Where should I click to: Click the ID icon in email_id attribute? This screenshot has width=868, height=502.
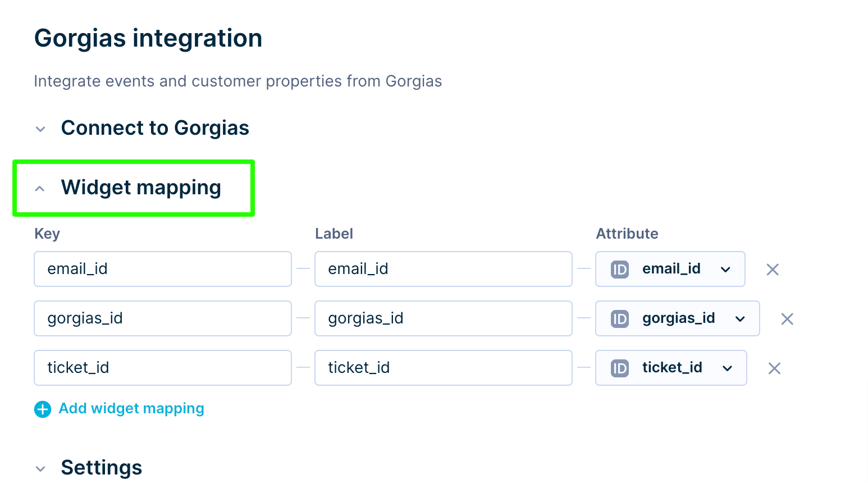tap(619, 270)
